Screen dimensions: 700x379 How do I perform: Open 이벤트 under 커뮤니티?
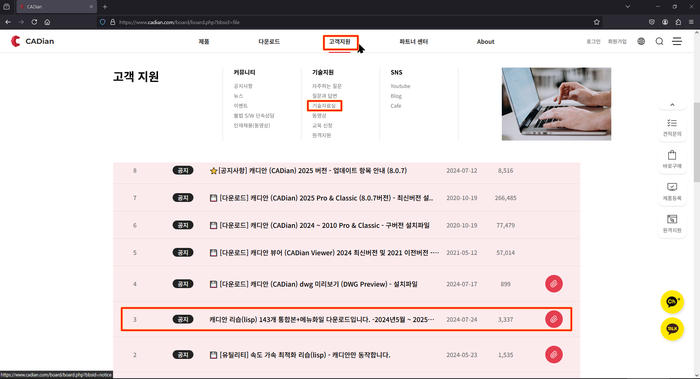pos(240,106)
